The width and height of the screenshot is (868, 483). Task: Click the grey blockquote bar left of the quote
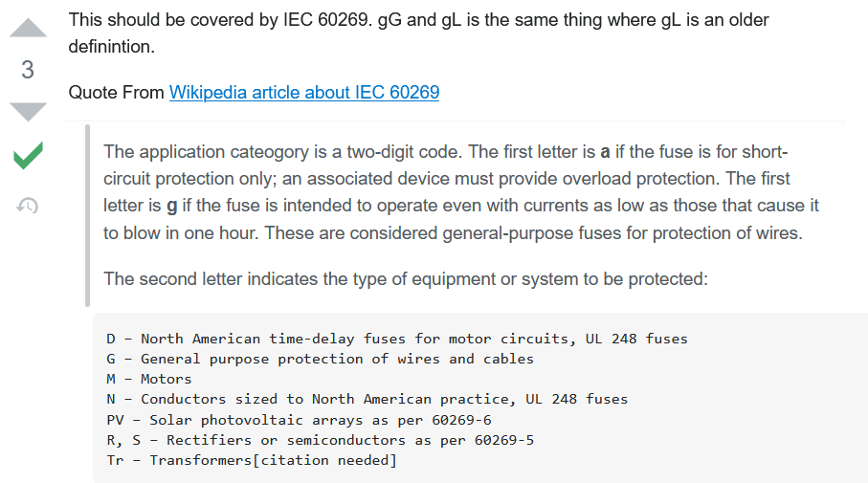(x=87, y=215)
